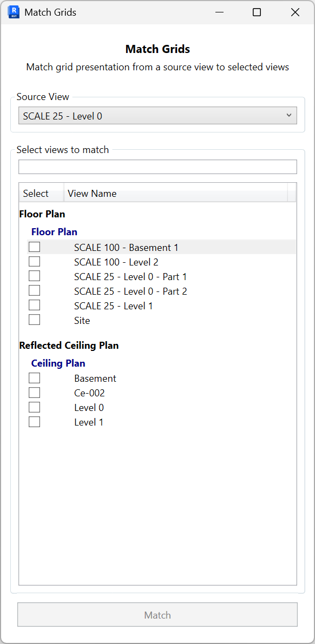The width and height of the screenshot is (315, 644).
Task: Click the Match button
Action: pyautogui.click(x=157, y=614)
